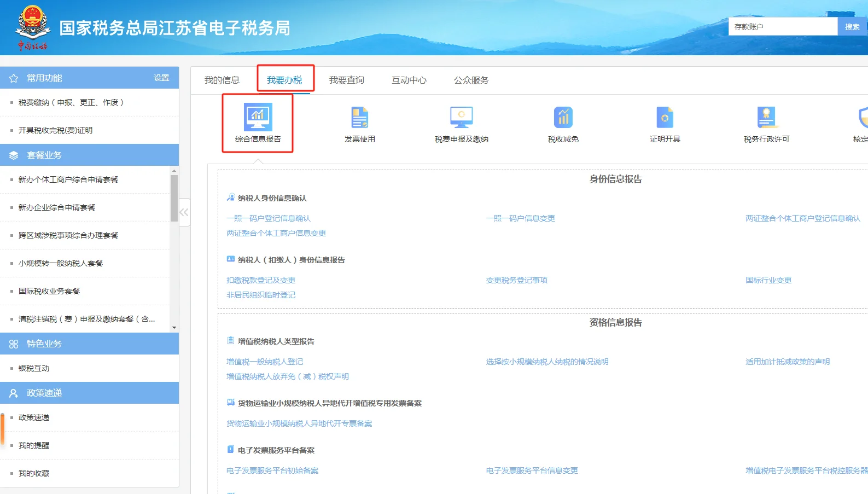This screenshot has height=494, width=868.
Task: Click icon next to 电子发票服务平台备案
Action: pos(230,450)
